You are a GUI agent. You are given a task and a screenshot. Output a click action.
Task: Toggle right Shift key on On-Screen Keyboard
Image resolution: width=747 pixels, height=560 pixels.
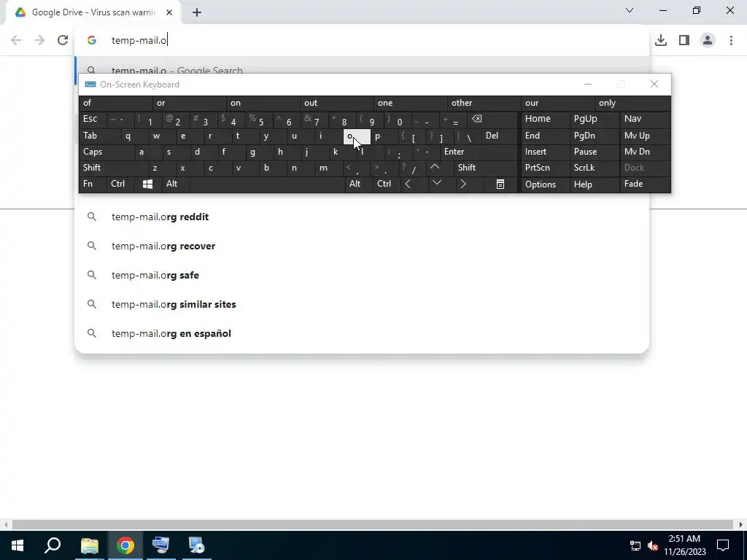tap(485, 168)
